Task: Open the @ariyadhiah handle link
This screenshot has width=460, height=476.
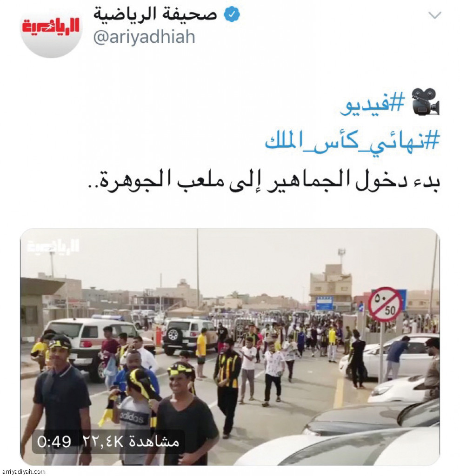Action: tap(144, 37)
